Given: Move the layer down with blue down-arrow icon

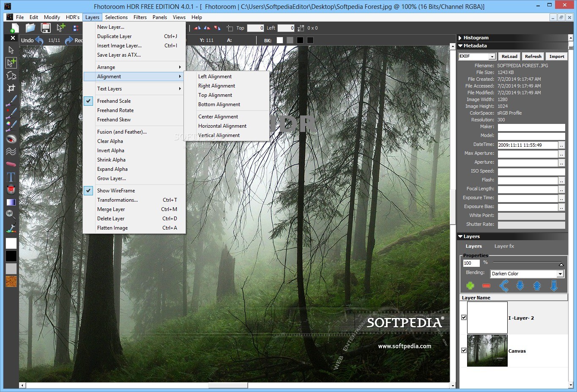Looking at the screenshot, I should point(520,286).
